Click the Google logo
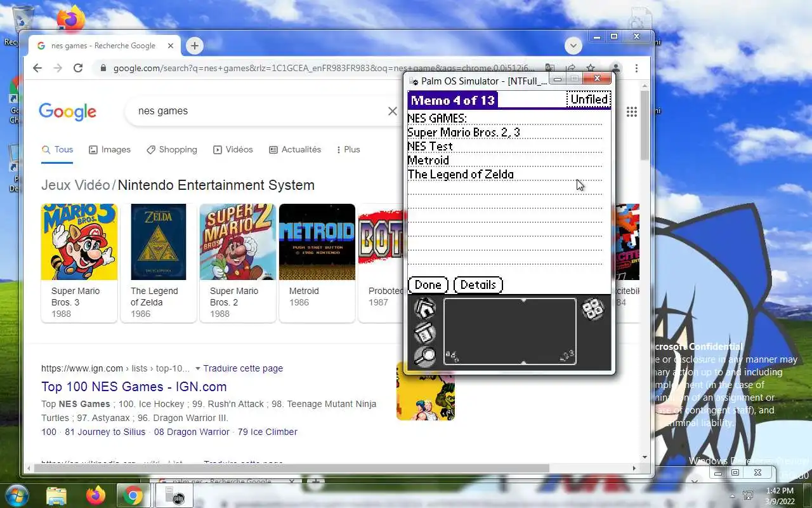The image size is (812, 508). pos(67,111)
